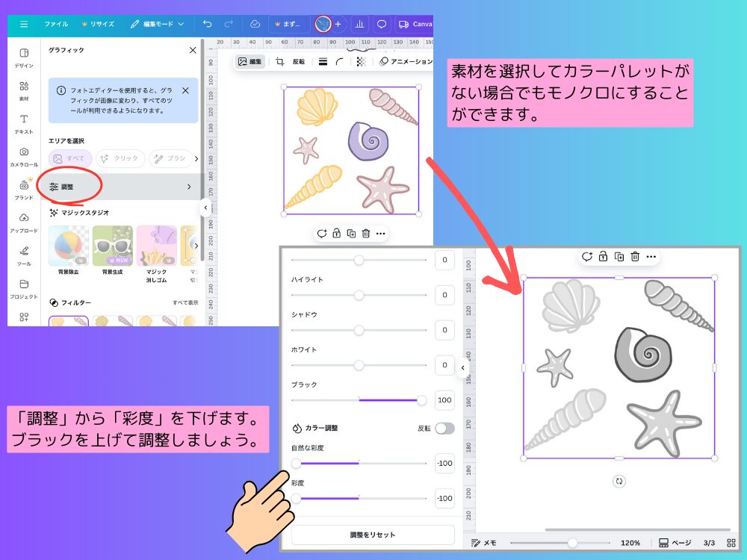Switch area selection mode to クリック
Screen dimensions: 747x560
(x=120, y=158)
